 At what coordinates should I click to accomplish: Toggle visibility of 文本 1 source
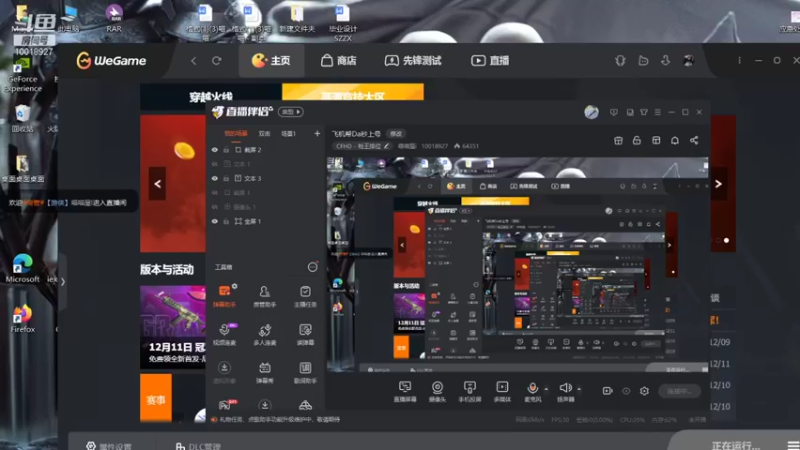tap(215, 164)
